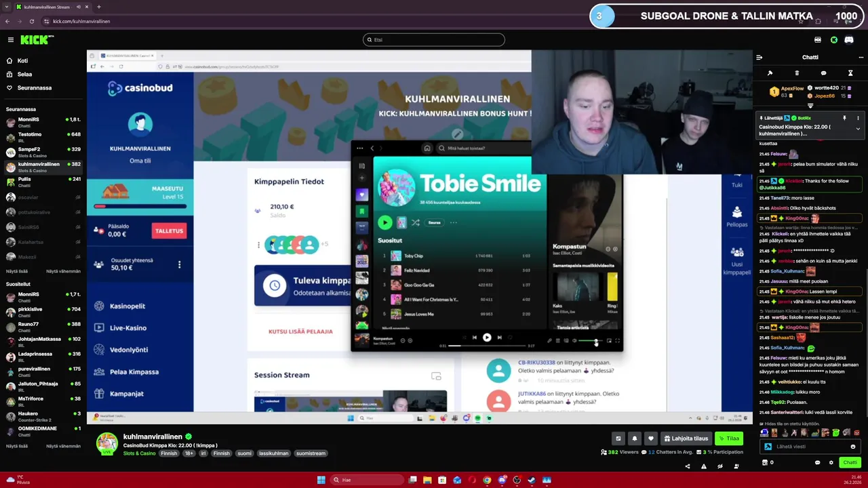Open emoji picker in message field
The image size is (868, 488).
click(853, 447)
